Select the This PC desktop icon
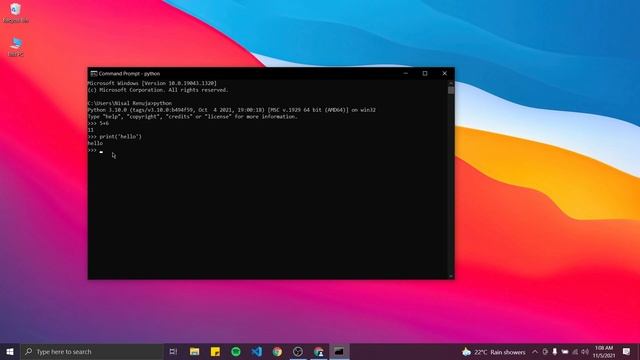The height and width of the screenshot is (360, 640). coord(16,47)
